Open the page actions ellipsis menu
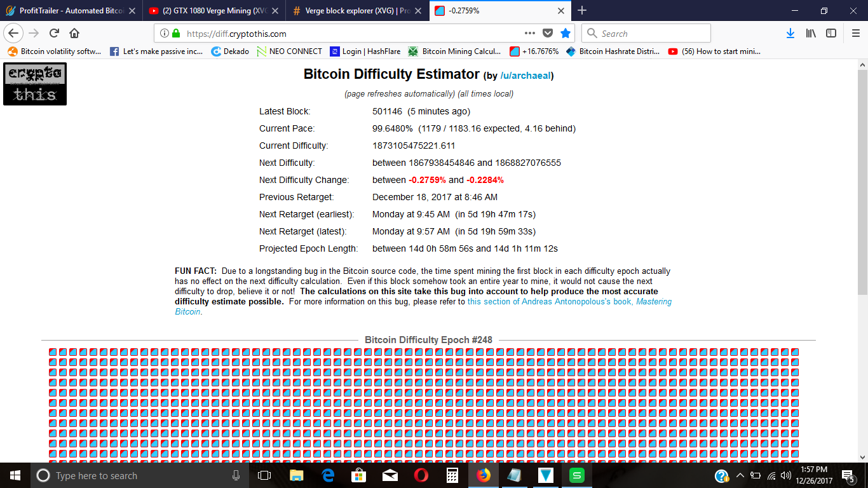This screenshot has width=868, height=488. (529, 32)
